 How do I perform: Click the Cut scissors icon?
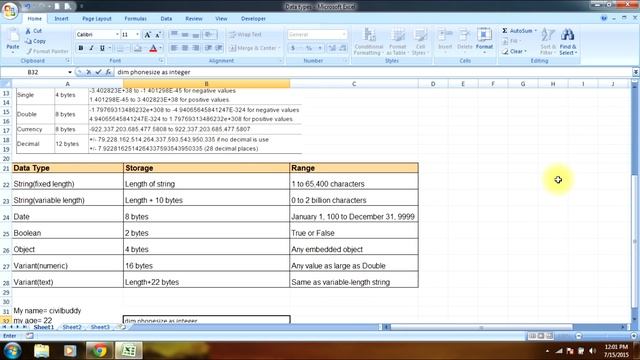point(28,31)
